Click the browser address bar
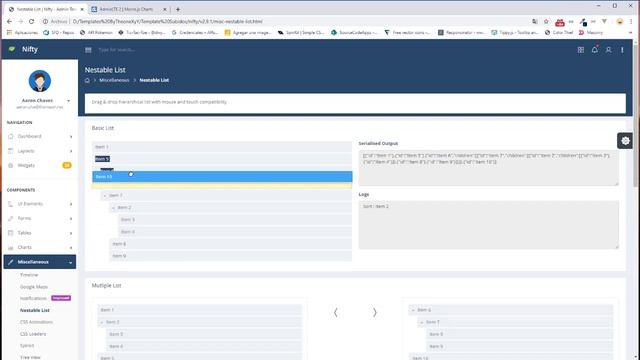The height and width of the screenshot is (360, 640). (x=286, y=21)
